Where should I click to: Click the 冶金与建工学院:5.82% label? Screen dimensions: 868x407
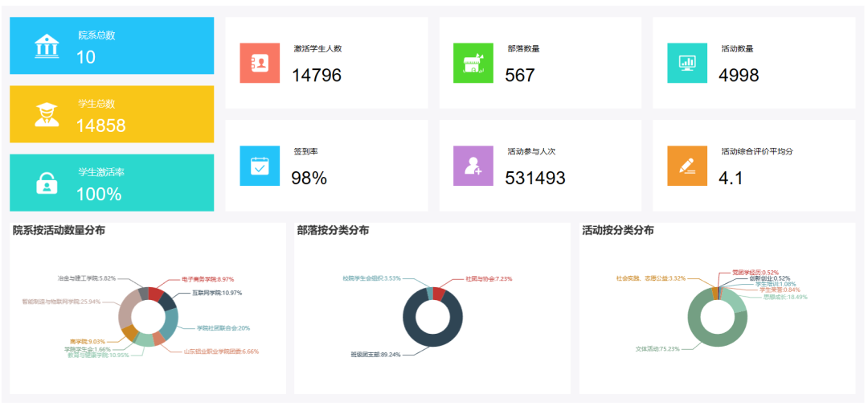tap(86, 278)
